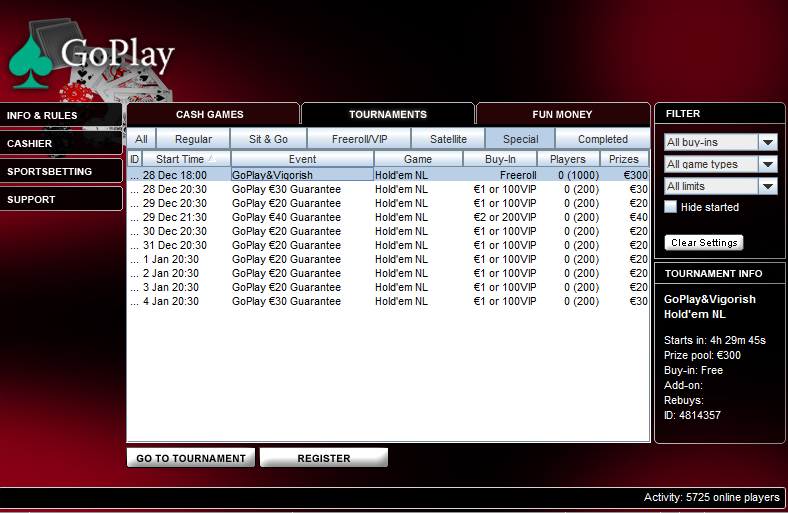Switch to the Fun Money tab

[x=562, y=114]
